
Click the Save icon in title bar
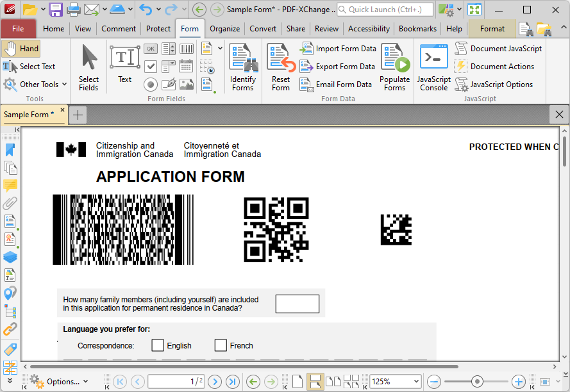pos(56,10)
